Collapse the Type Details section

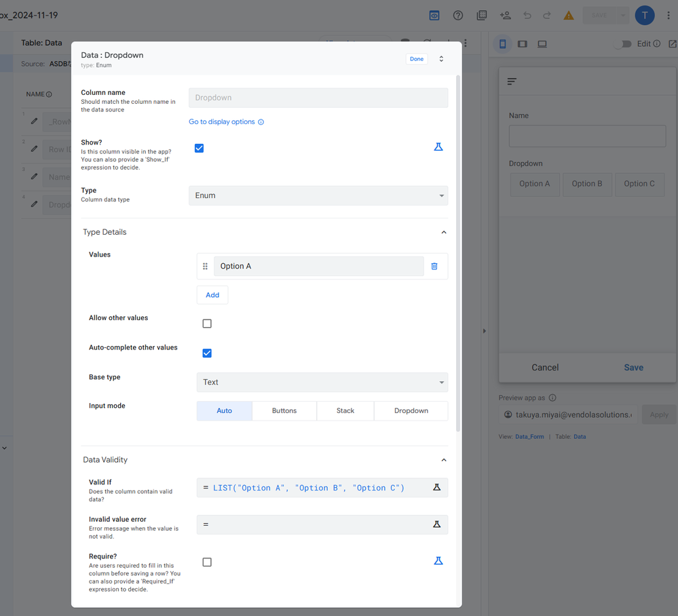click(x=444, y=232)
